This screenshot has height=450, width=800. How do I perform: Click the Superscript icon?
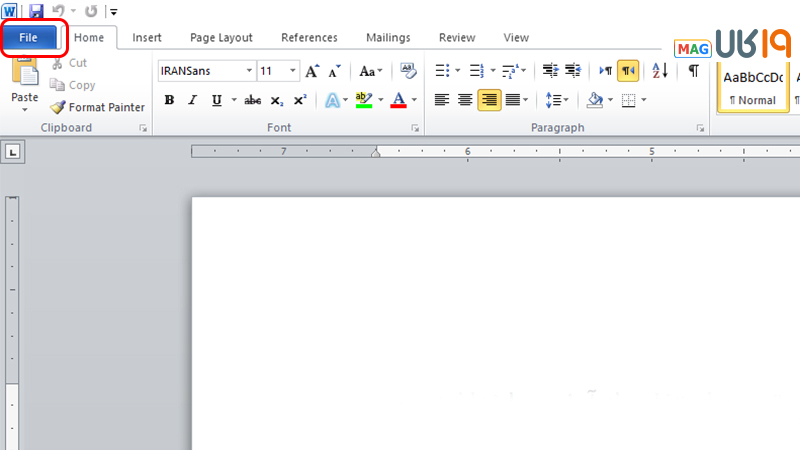(x=300, y=100)
